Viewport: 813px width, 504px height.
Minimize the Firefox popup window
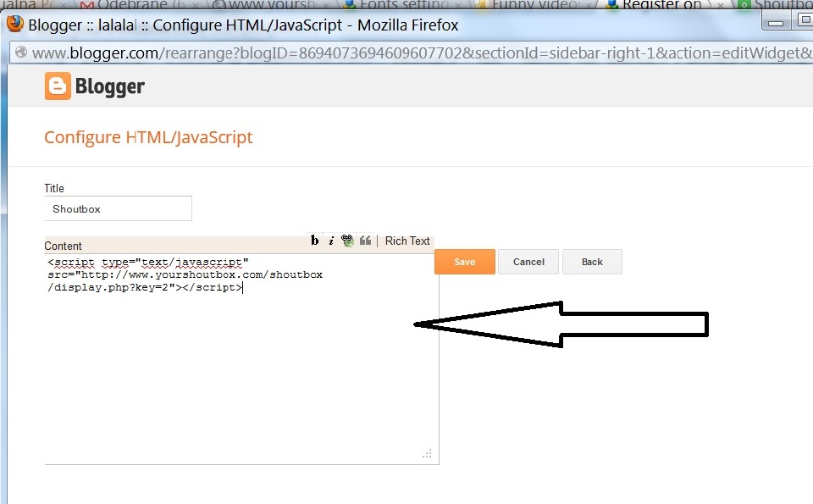tap(776, 22)
